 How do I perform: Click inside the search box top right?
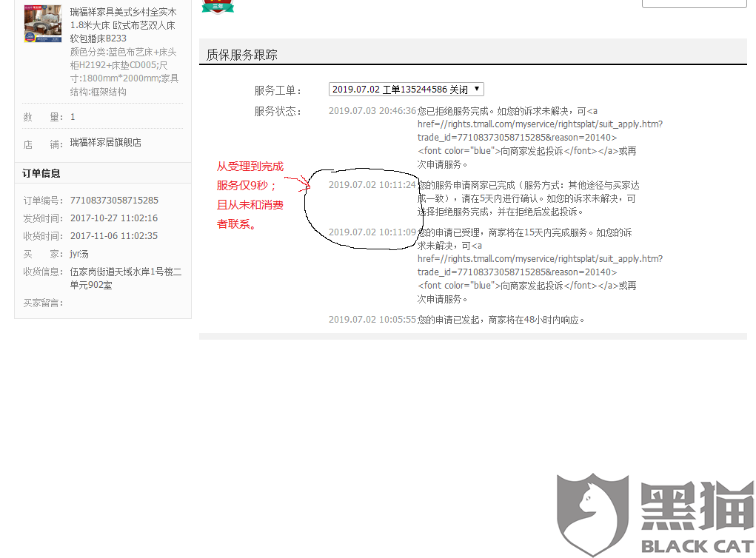click(694, 3)
